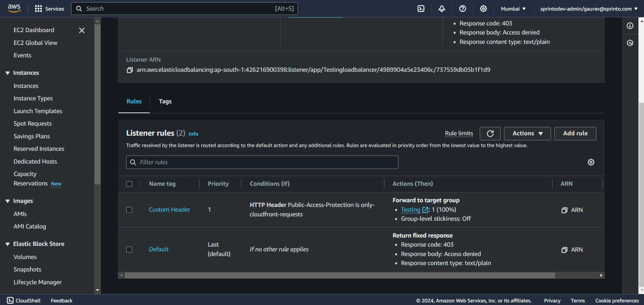Open Volumes page
Image resolution: width=644 pixels, height=305 pixels.
point(25,257)
